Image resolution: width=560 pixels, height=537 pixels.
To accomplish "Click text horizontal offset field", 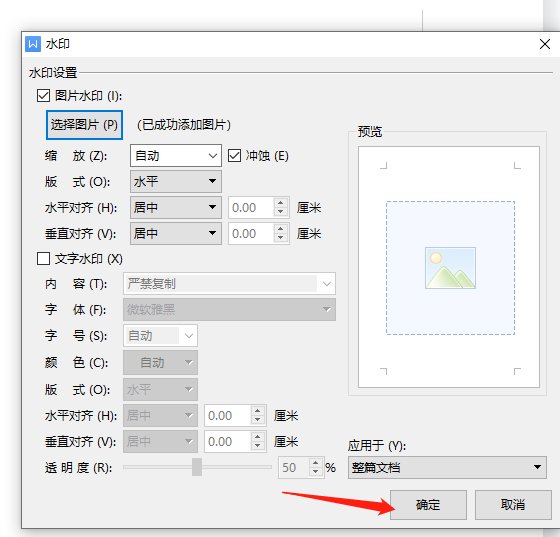I will pos(228,416).
